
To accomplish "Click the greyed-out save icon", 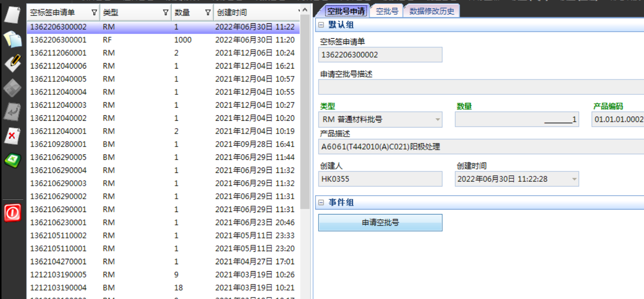I will 12,87.
